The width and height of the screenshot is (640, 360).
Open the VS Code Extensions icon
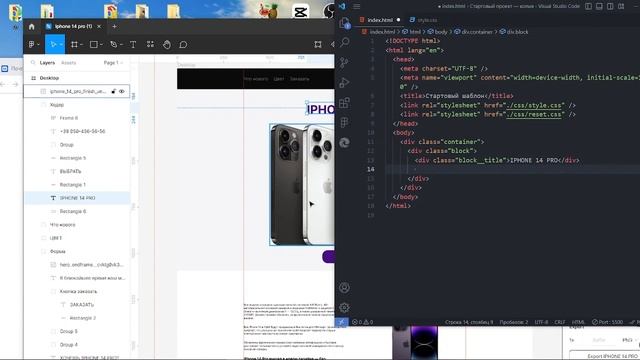click(x=344, y=102)
